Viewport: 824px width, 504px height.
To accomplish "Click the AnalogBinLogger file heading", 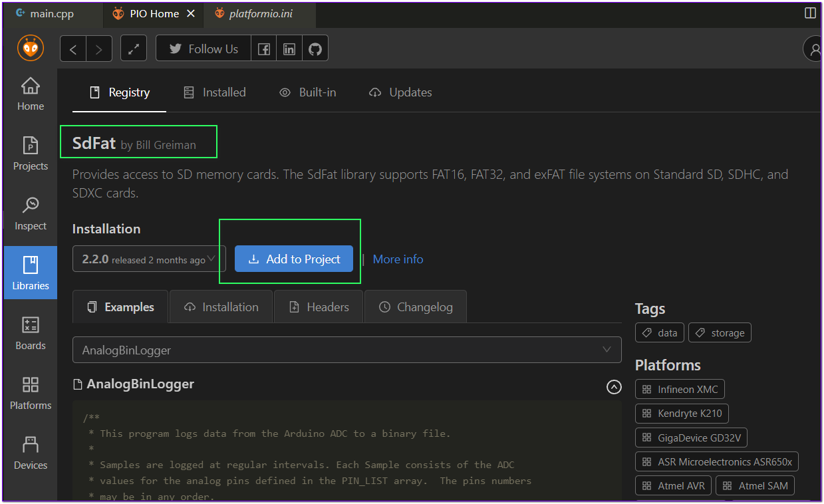I will pyautogui.click(x=140, y=384).
